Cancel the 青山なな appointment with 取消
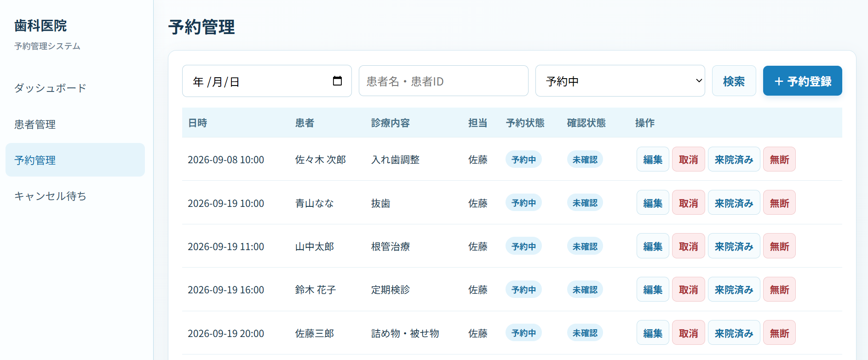 click(x=688, y=203)
